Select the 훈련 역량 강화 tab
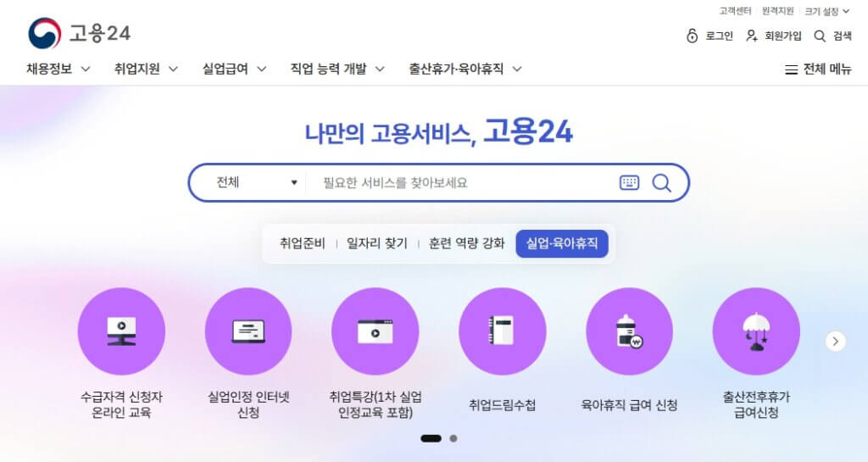The height and width of the screenshot is (462, 868). pyautogui.click(x=467, y=243)
